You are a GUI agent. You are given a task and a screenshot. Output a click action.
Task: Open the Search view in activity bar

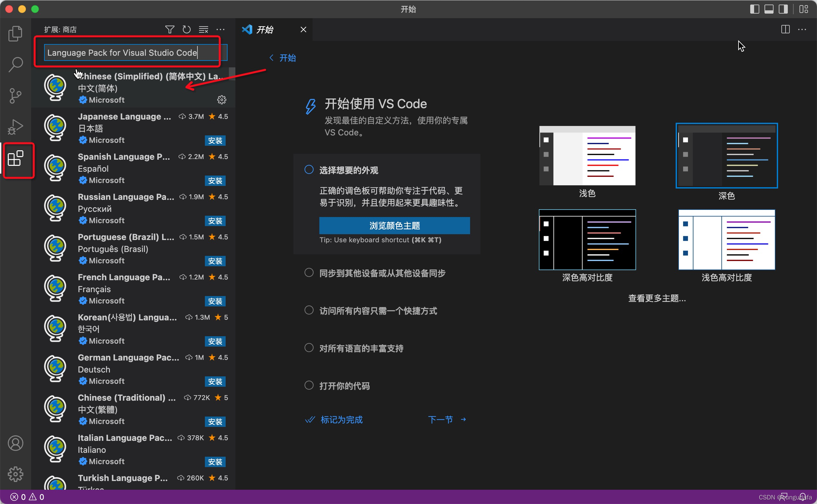tap(15, 64)
